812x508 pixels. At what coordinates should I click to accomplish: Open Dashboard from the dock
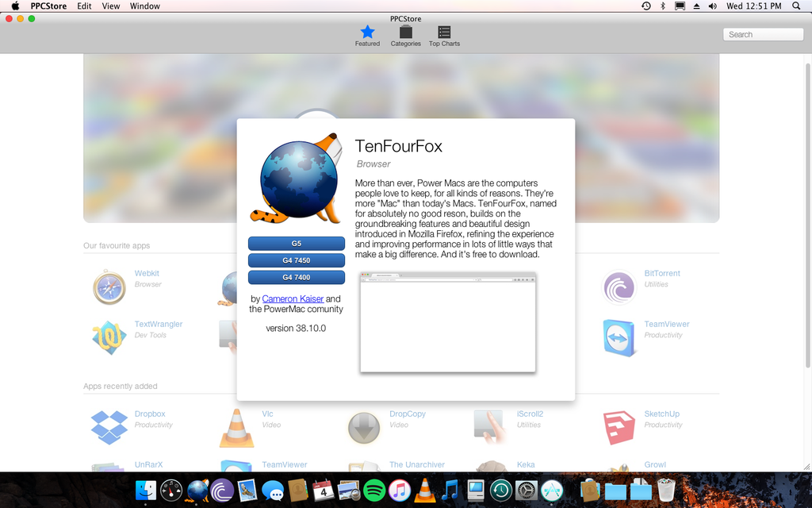click(x=171, y=490)
